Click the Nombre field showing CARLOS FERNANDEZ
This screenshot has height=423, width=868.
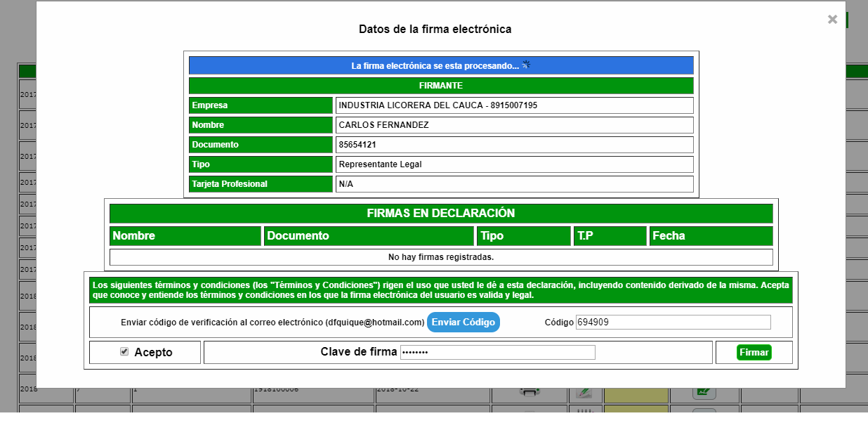pos(513,124)
